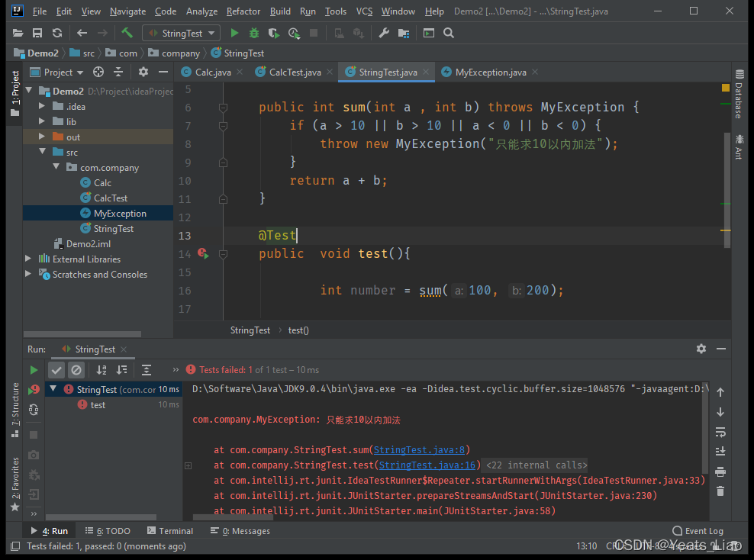Click Rerun Failed Tests icon in Run panel

[34, 390]
